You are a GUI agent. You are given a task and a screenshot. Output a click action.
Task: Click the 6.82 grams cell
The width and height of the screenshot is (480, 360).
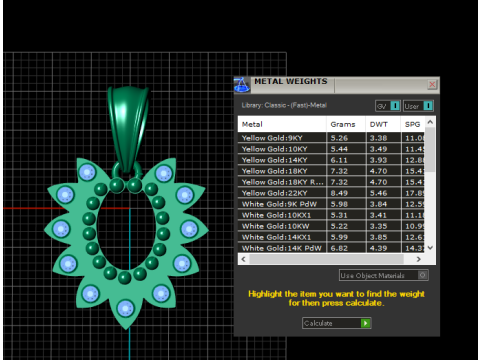(x=346, y=248)
